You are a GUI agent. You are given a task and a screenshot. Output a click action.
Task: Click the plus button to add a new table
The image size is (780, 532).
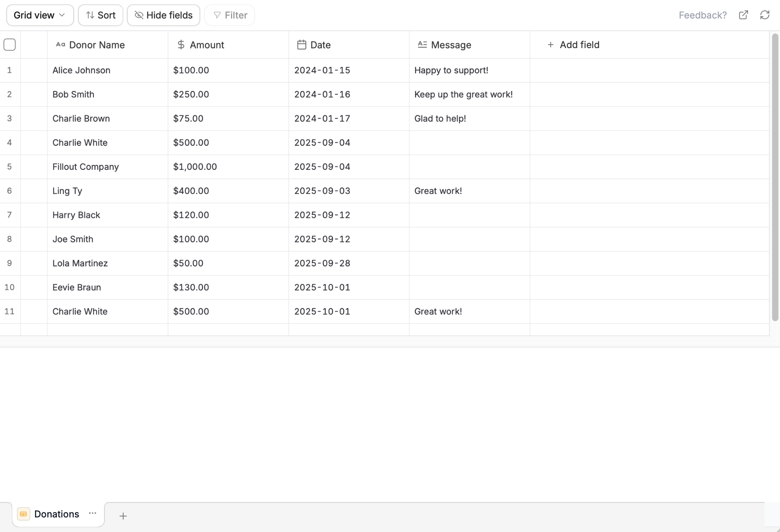123,515
